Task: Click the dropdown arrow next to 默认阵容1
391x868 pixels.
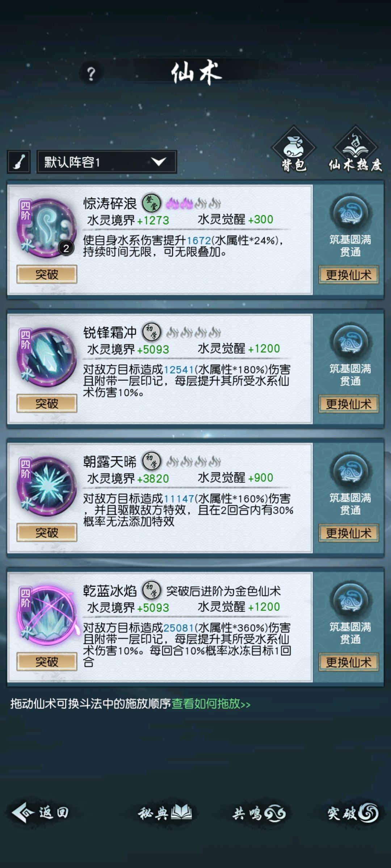Action: (x=159, y=162)
